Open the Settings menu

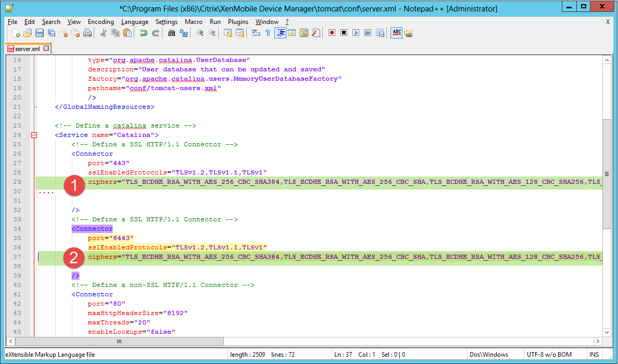(167, 22)
